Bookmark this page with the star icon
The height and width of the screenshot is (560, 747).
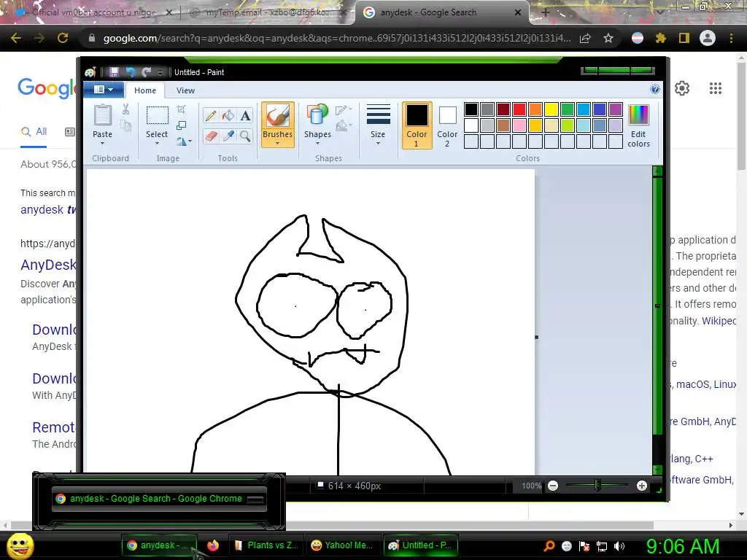[x=608, y=38]
